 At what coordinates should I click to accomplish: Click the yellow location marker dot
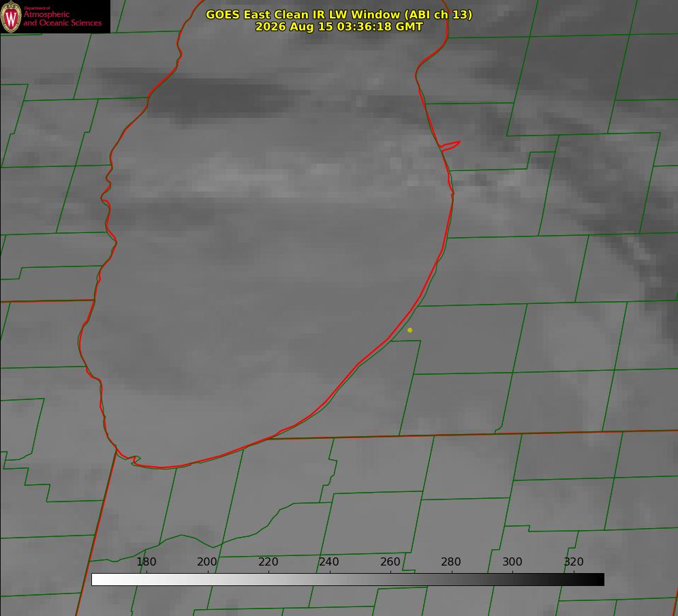[x=410, y=330]
